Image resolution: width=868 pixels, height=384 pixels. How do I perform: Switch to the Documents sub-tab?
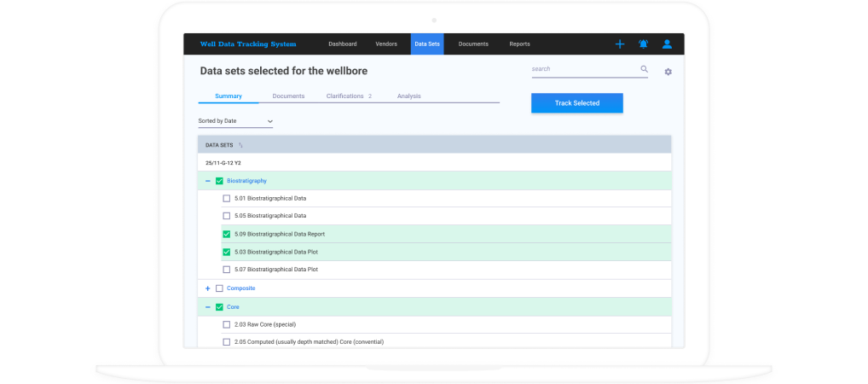pyautogui.click(x=288, y=96)
